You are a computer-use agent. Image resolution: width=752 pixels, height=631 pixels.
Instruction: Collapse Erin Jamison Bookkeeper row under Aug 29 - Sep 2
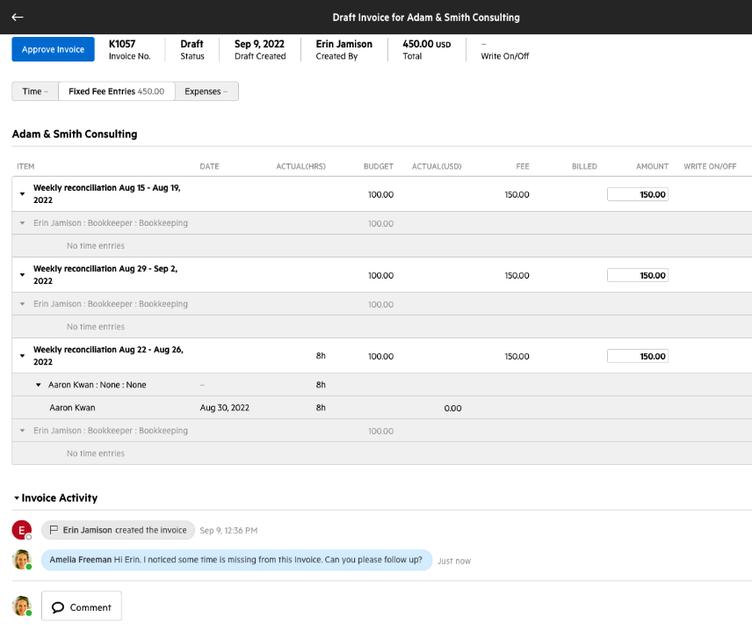[x=22, y=304]
